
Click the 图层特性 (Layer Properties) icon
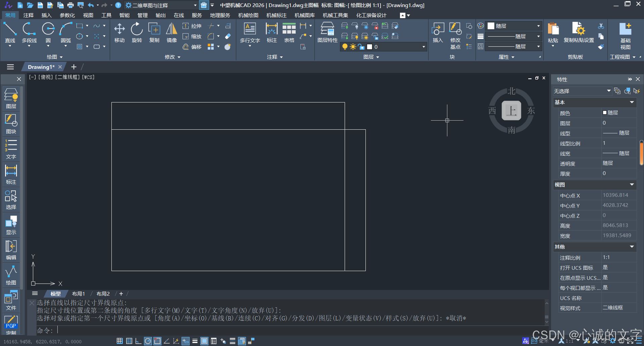click(327, 32)
